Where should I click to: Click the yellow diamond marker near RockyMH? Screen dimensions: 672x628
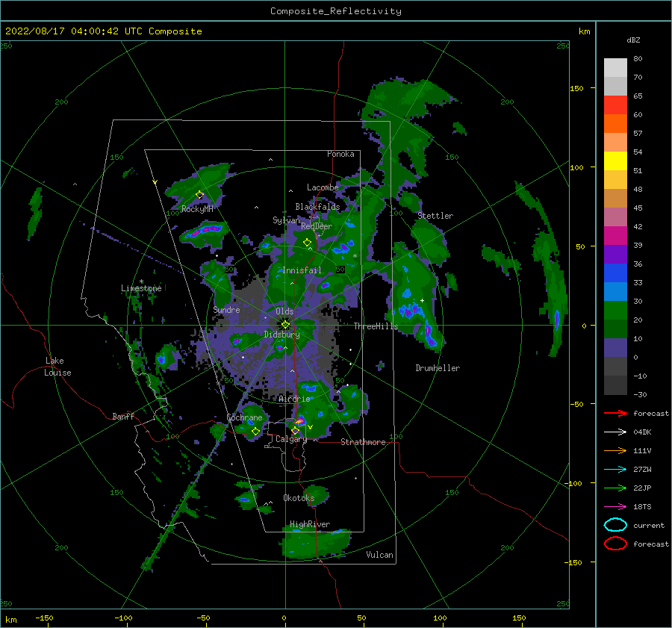[x=199, y=195]
